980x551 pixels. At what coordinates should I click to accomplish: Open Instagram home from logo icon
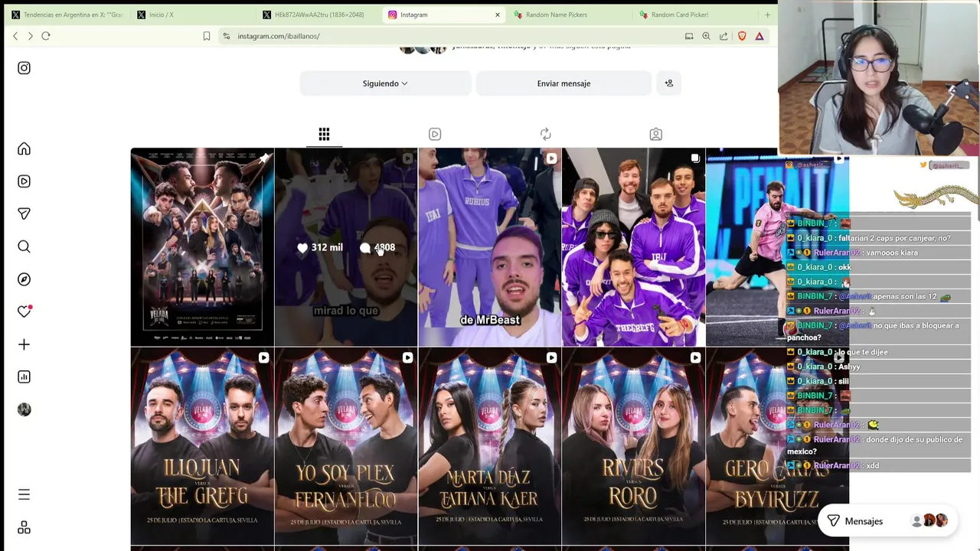point(24,68)
